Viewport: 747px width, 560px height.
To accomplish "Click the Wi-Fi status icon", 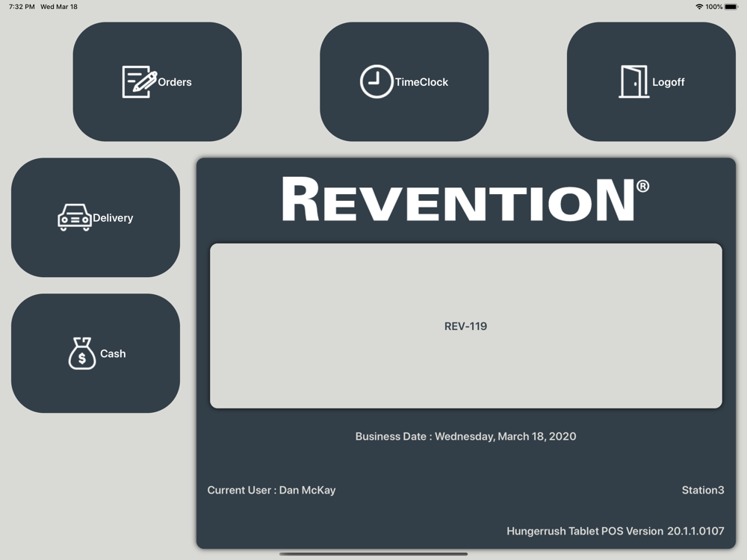I will tap(699, 7).
